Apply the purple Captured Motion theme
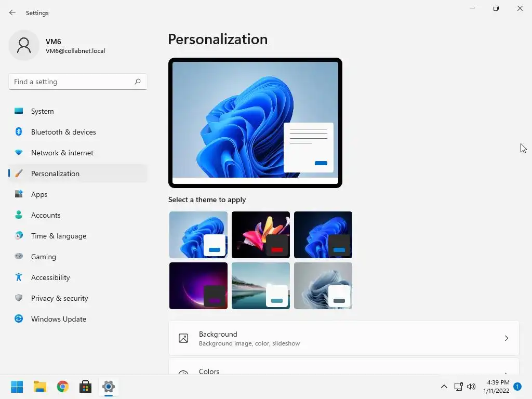 click(198, 286)
